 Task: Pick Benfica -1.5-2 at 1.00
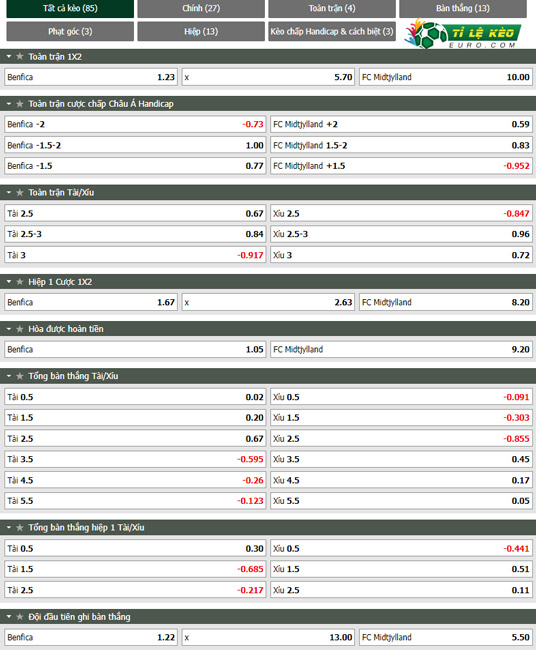click(x=135, y=145)
